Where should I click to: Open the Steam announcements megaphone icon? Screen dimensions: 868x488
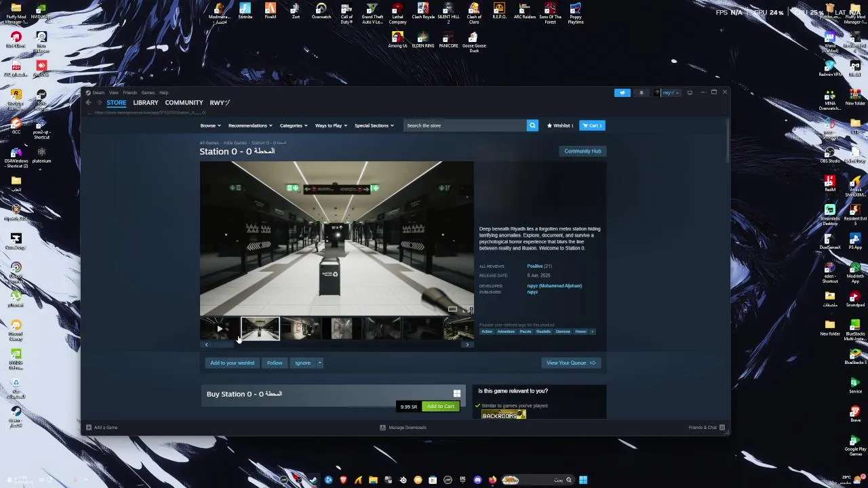click(x=622, y=92)
